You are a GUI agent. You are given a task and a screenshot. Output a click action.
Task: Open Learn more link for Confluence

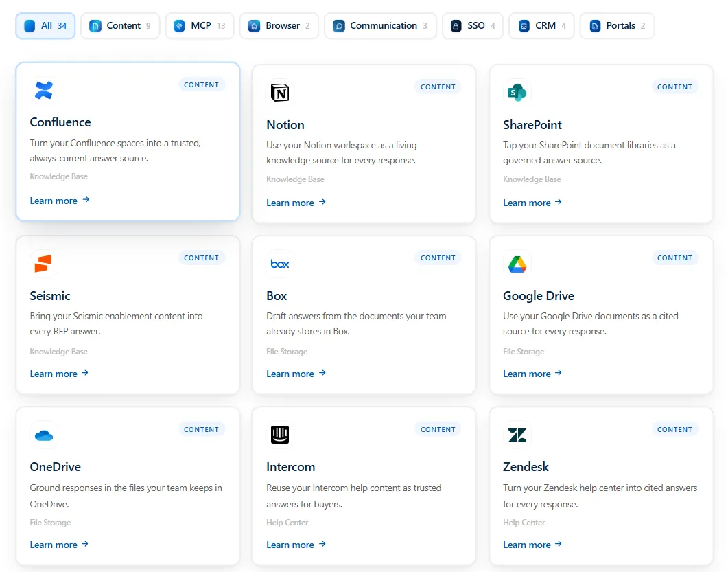(x=60, y=201)
